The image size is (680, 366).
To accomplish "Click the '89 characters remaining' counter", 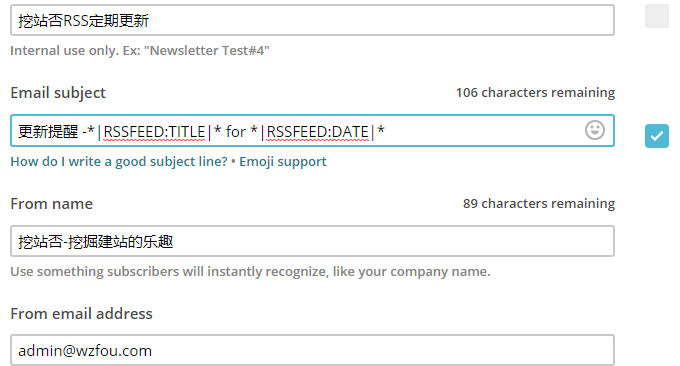I will click(539, 203).
